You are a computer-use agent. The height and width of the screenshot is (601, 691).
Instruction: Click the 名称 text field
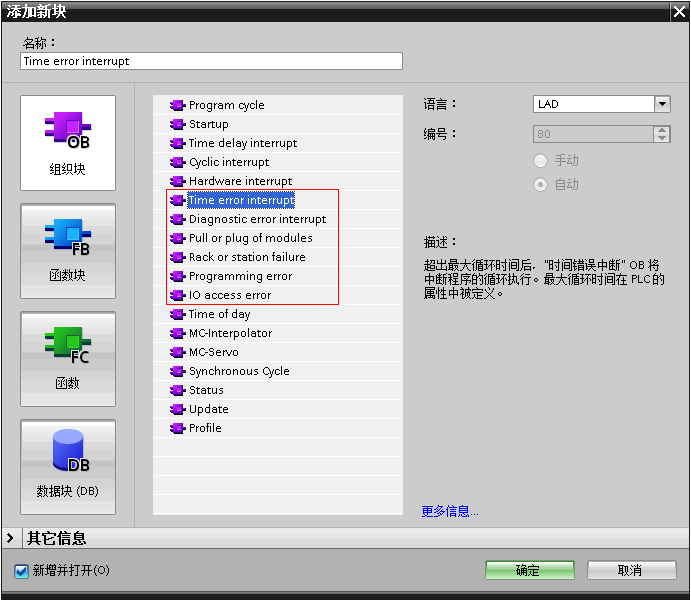pos(211,61)
